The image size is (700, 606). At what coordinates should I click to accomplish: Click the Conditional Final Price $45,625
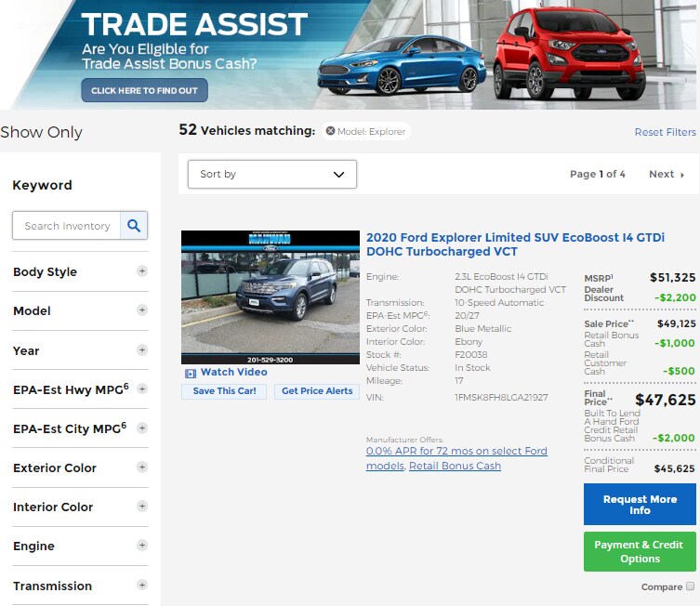(674, 468)
